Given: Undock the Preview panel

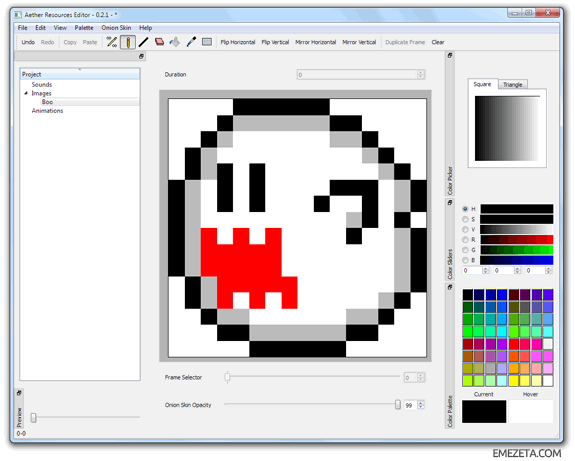Looking at the screenshot, I should pyautogui.click(x=19, y=393).
